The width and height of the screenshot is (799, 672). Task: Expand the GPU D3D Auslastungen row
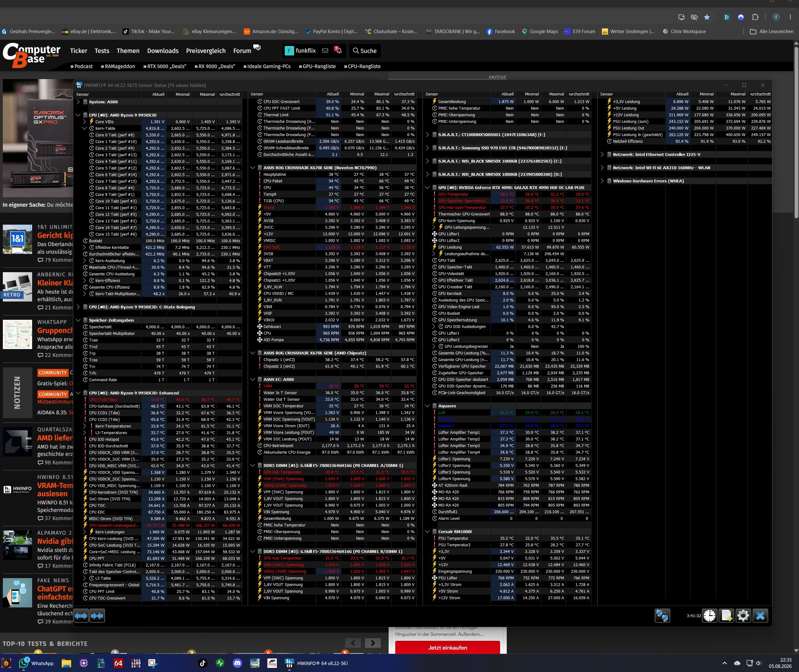coord(434,326)
